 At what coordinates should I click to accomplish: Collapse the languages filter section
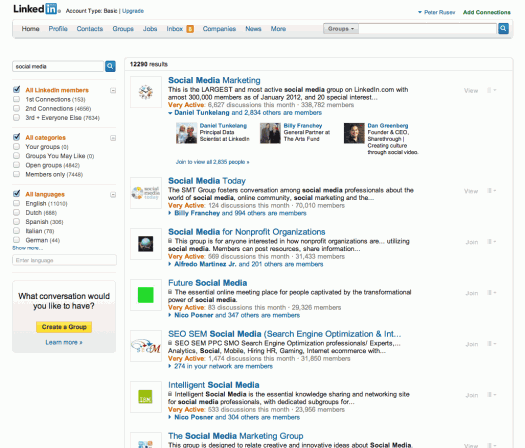coord(113,195)
